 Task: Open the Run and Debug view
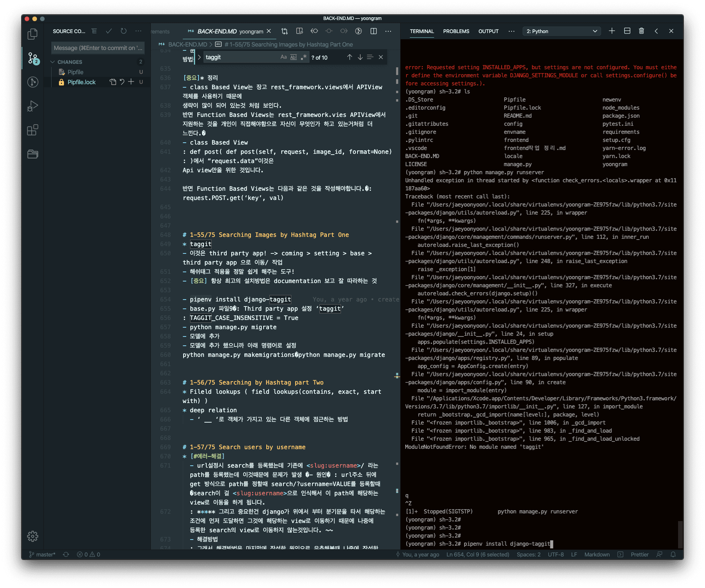click(33, 106)
